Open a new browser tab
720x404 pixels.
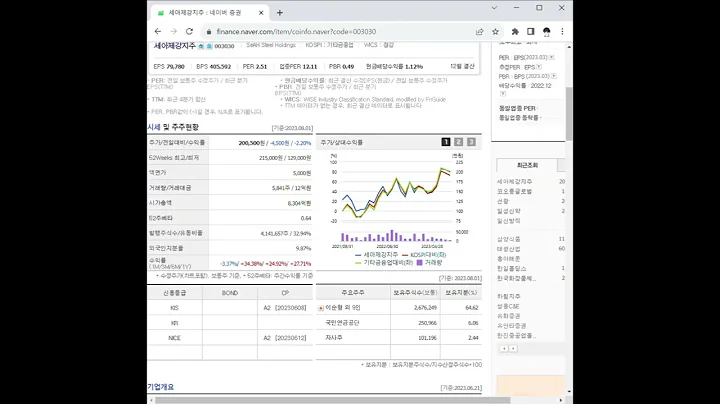click(x=280, y=13)
